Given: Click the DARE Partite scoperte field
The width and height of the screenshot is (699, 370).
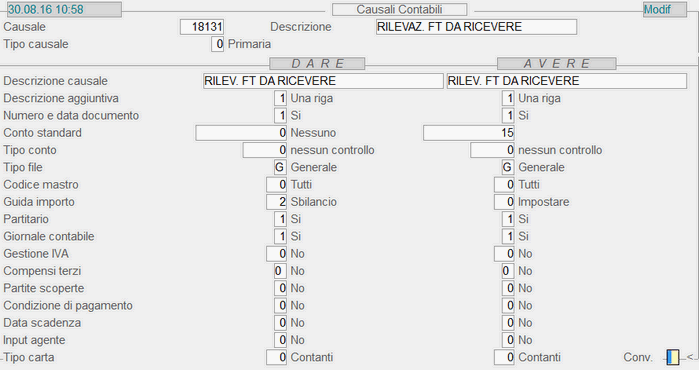Looking at the screenshot, I should pos(280,288).
